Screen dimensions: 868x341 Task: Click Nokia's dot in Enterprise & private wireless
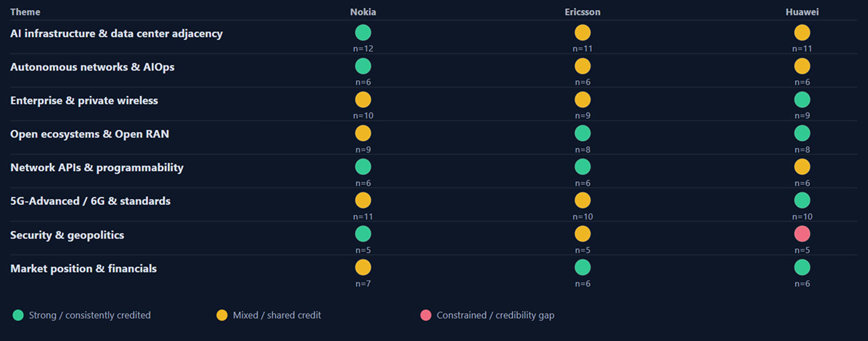[x=363, y=99]
